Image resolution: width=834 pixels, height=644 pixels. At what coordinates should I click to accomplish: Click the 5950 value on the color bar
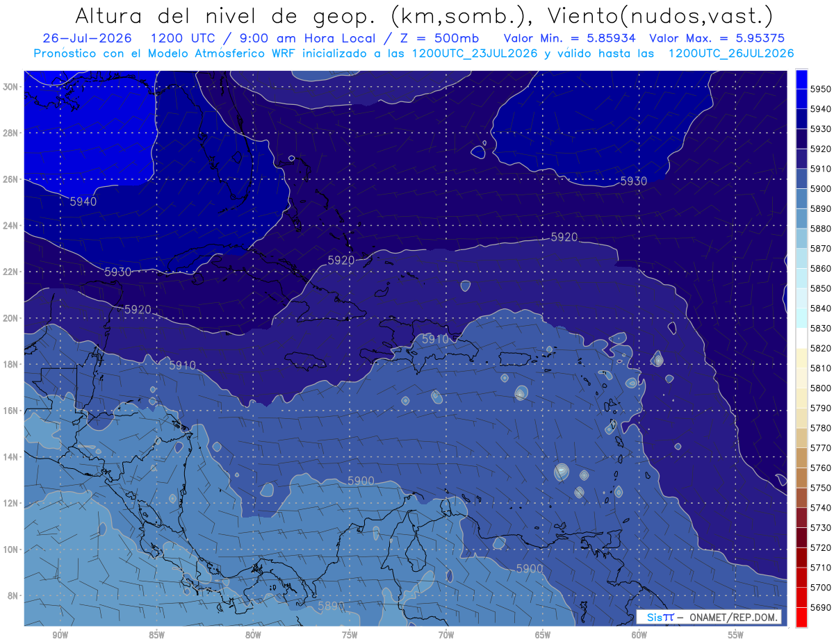point(820,89)
